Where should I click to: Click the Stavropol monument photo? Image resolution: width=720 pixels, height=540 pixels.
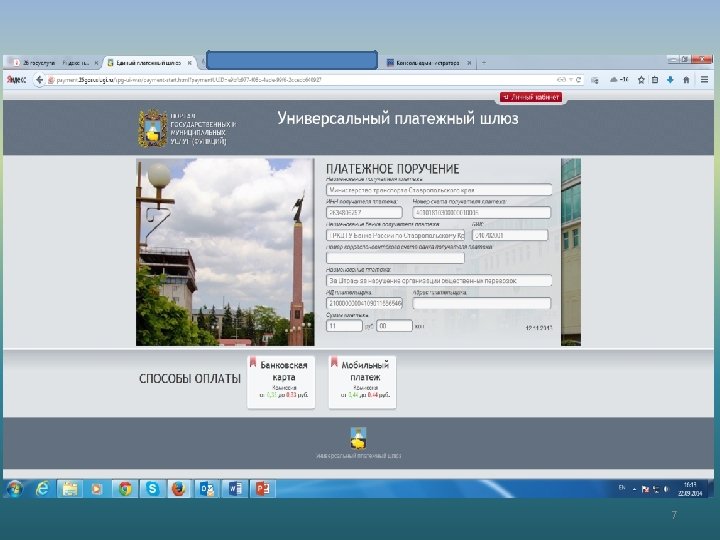pos(225,252)
